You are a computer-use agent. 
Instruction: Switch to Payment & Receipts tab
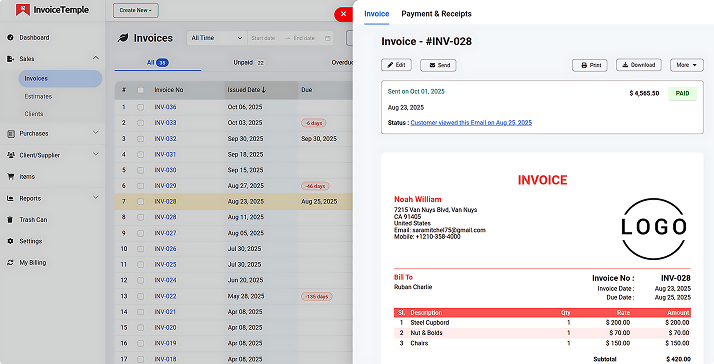coord(436,14)
